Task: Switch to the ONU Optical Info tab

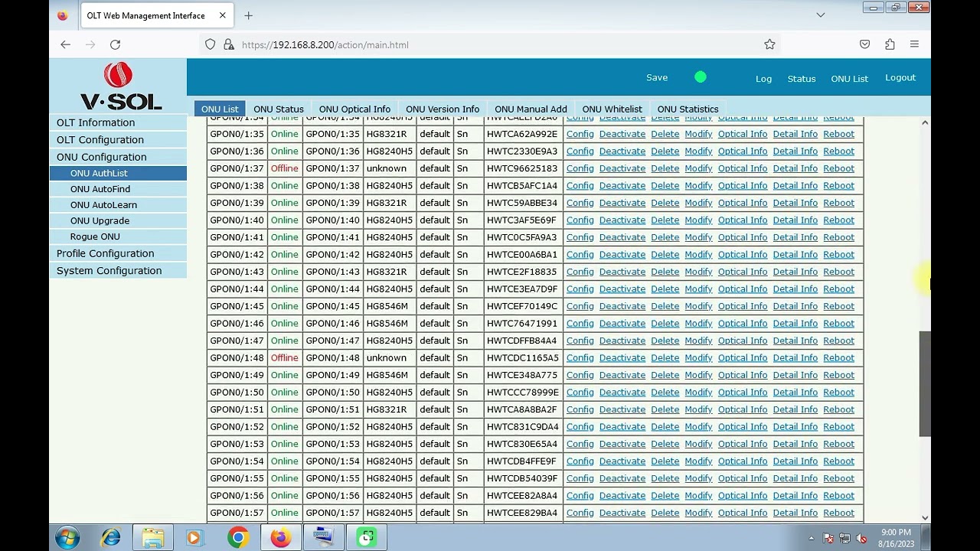Action: (x=354, y=109)
